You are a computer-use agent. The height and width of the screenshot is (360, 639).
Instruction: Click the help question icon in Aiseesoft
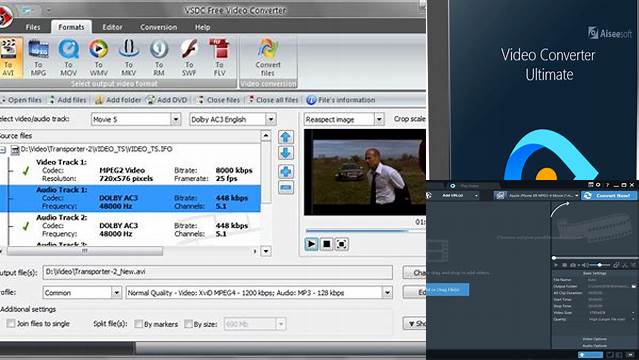[x=607, y=185]
